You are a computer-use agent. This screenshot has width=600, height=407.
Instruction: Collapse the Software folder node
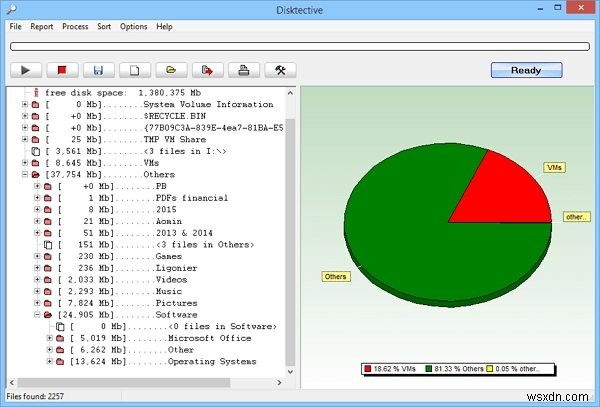click(x=37, y=314)
